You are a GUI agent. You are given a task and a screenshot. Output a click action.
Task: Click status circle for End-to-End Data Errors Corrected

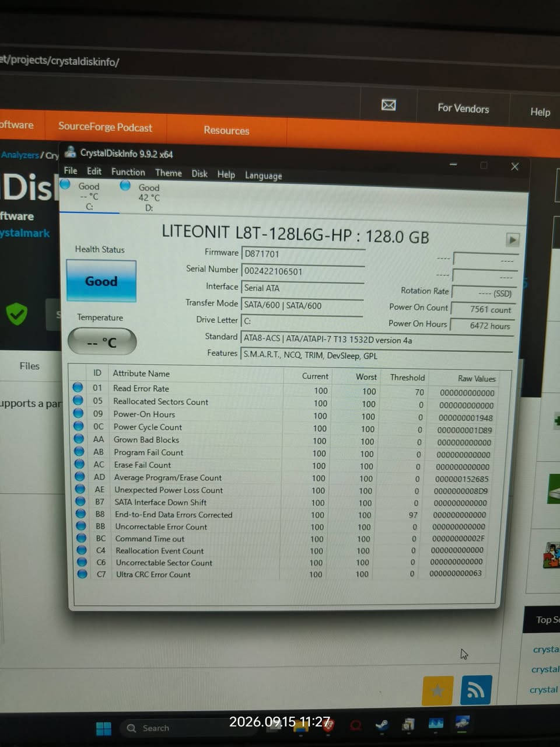(x=80, y=514)
